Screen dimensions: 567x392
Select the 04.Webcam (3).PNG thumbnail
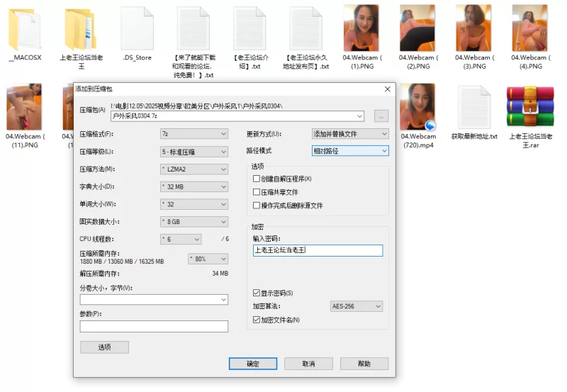click(473, 28)
